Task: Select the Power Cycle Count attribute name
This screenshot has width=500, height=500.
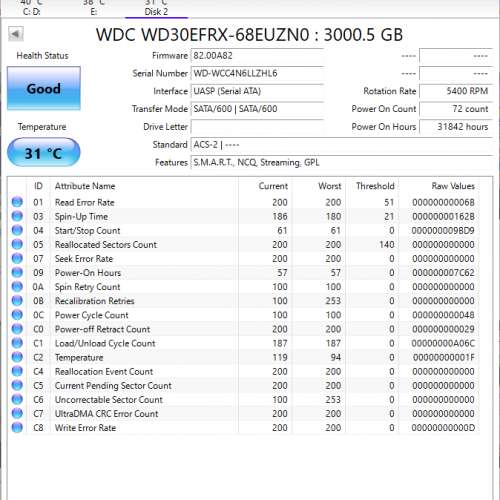Action: tap(92, 315)
